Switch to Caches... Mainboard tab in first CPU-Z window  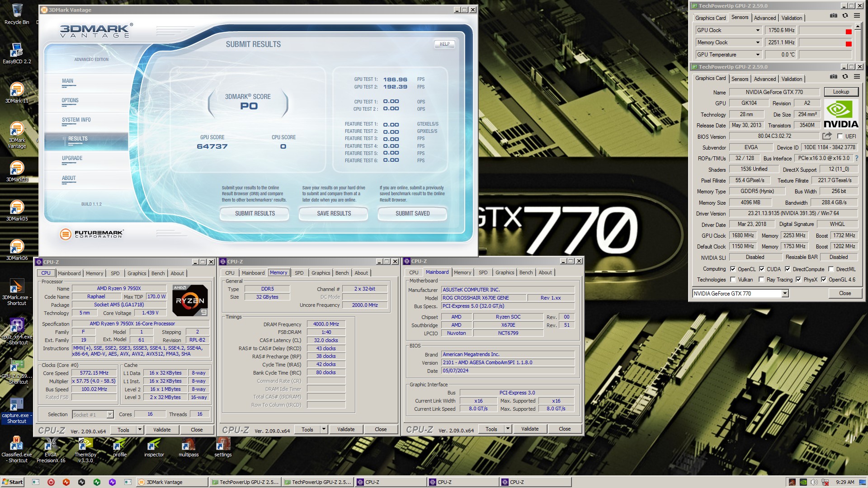69,273
